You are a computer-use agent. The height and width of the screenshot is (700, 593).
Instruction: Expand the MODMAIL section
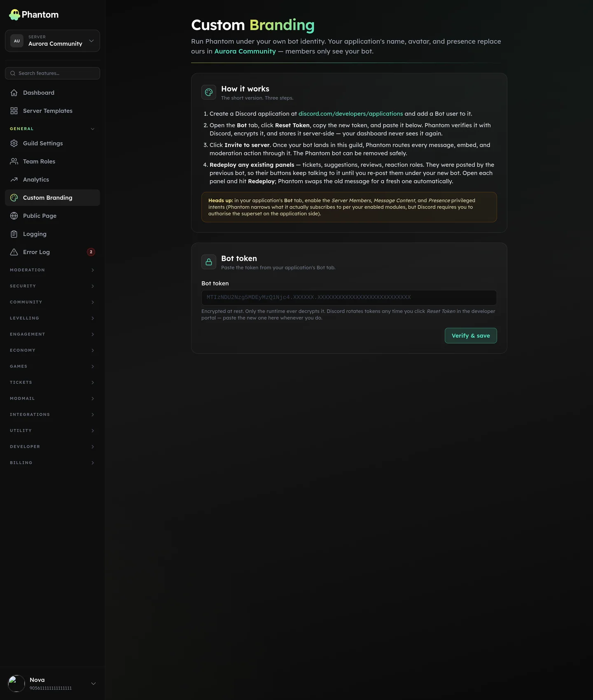coord(52,399)
